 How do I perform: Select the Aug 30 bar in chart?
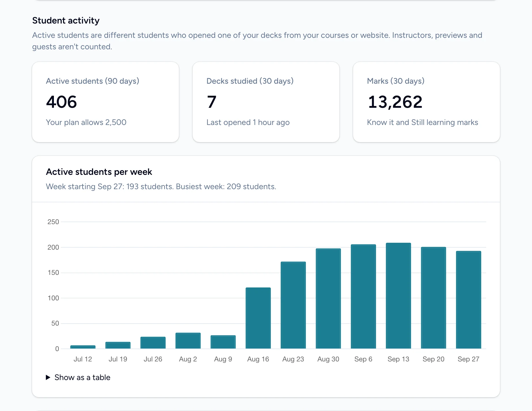pos(328,299)
